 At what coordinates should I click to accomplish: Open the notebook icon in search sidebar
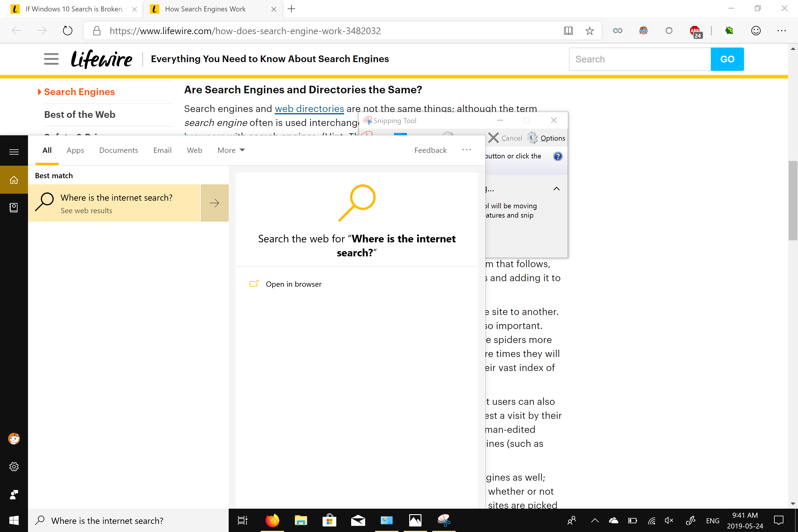(14, 207)
